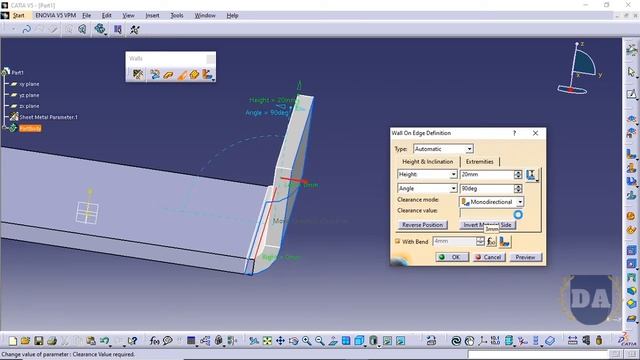Open the Angle parameter type dropdown

coord(453,189)
